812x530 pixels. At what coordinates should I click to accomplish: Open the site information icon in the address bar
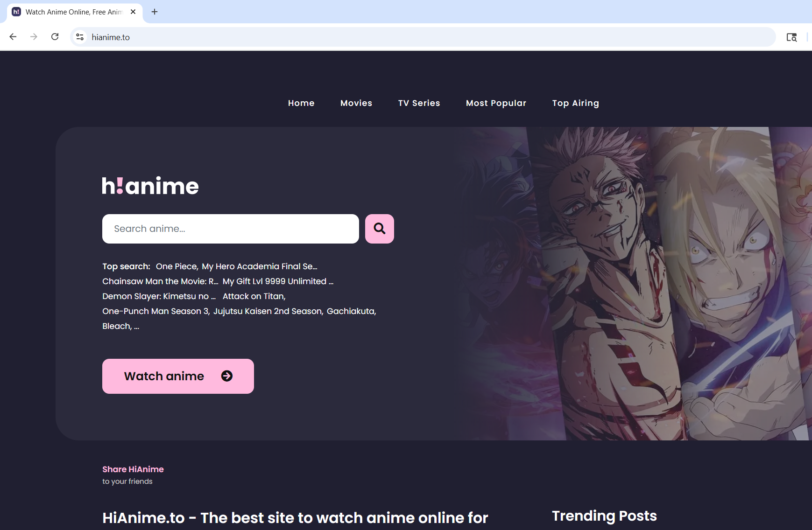pyautogui.click(x=80, y=37)
